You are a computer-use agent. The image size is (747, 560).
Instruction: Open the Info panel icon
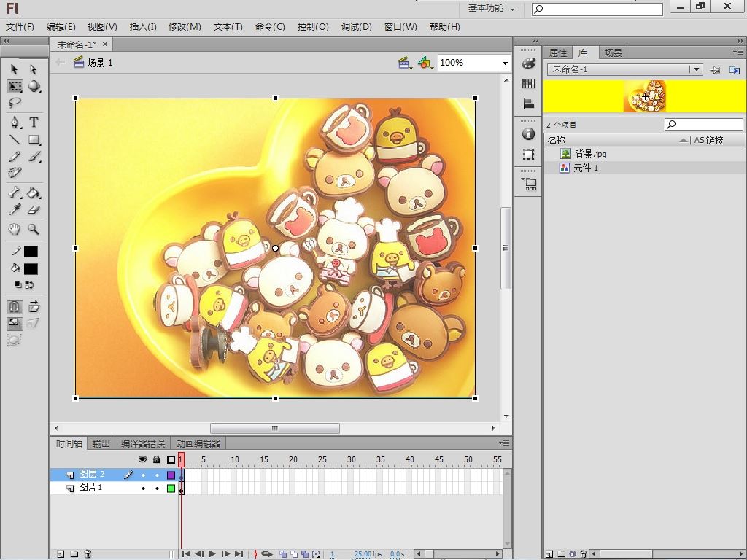click(x=528, y=134)
